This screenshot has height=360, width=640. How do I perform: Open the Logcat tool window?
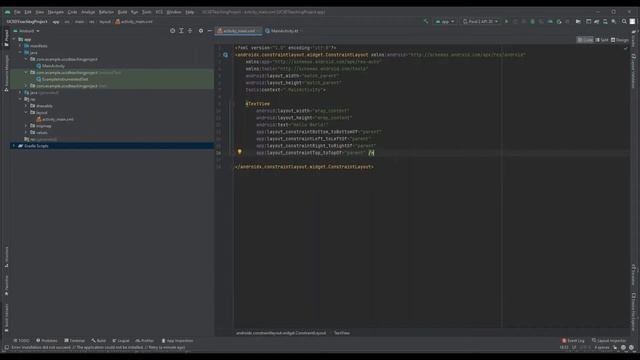click(x=121, y=341)
